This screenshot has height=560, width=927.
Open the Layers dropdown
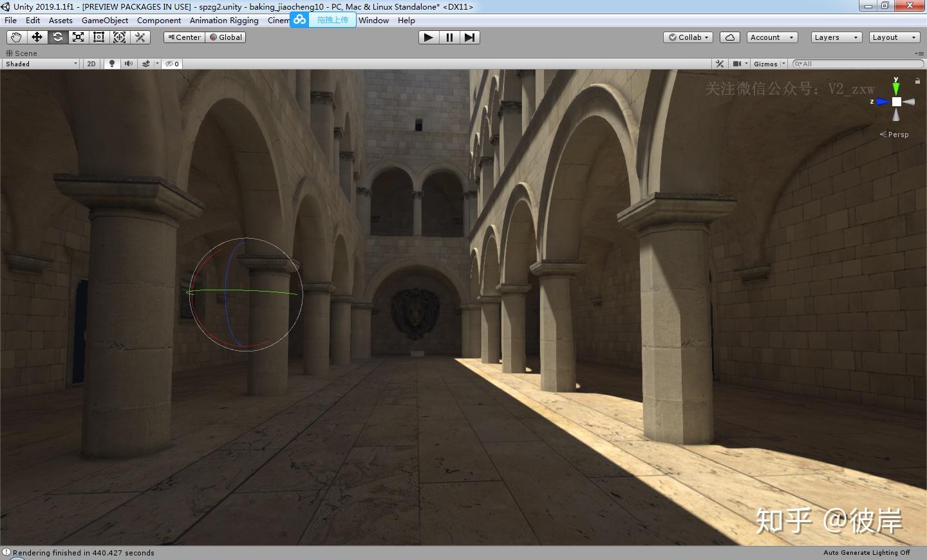tap(836, 37)
